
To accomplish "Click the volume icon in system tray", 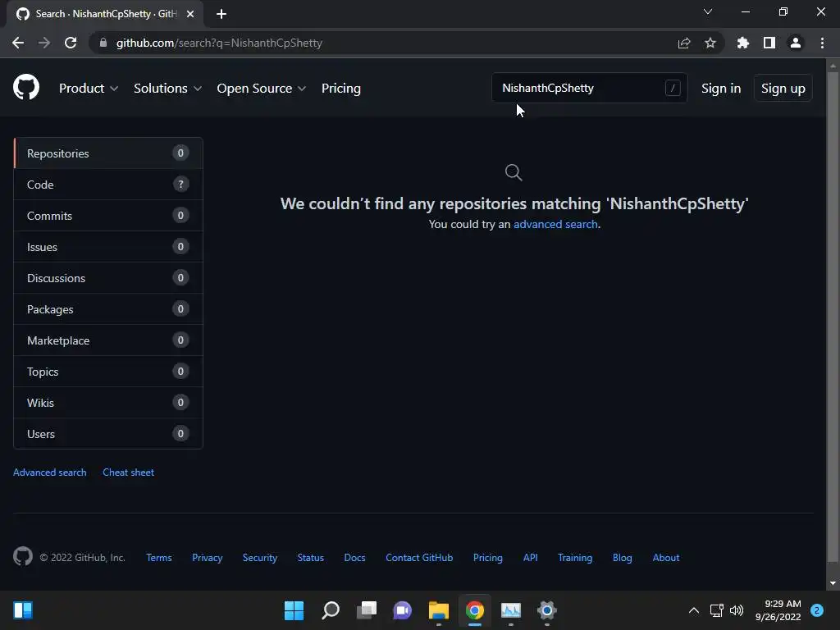I will 737,610.
